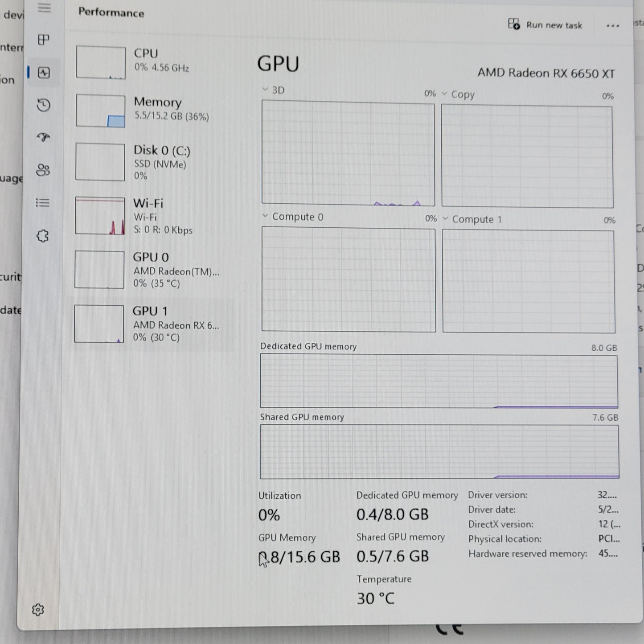Open the Startup apps icon
The height and width of the screenshot is (644, 644).
[x=43, y=137]
